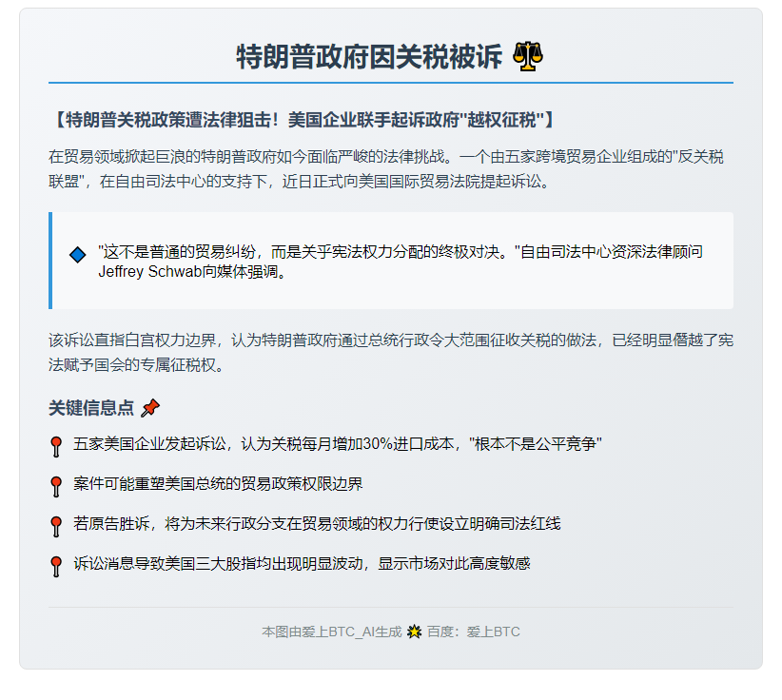Click the red pin beside 若原告胜诉
The height and width of the screenshot is (700, 782).
click(x=56, y=526)
